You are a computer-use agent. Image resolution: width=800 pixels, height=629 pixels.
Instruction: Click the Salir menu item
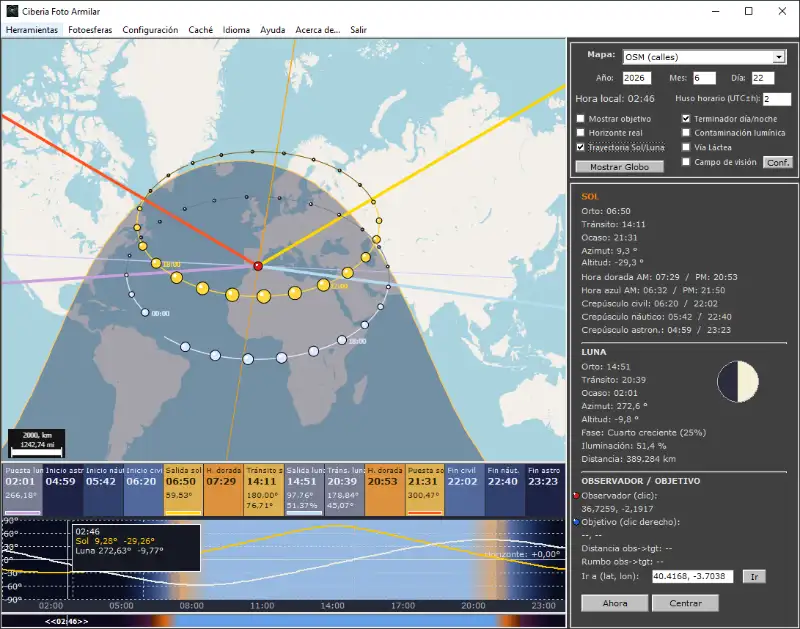point(358,30)
